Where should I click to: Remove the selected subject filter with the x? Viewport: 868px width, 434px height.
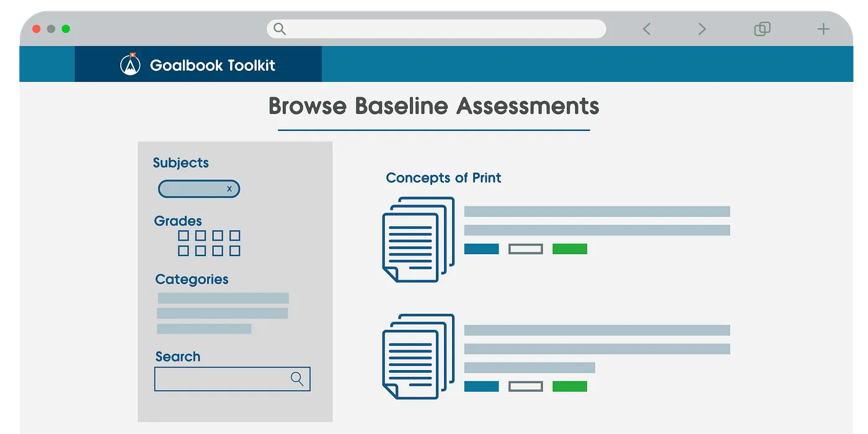[229, 188]
